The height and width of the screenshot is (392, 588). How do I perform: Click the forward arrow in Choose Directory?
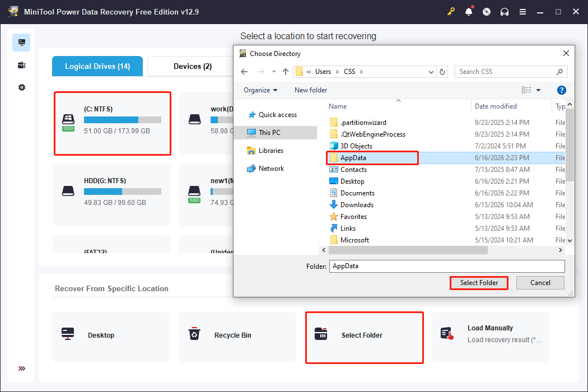[x=260, y=72]
